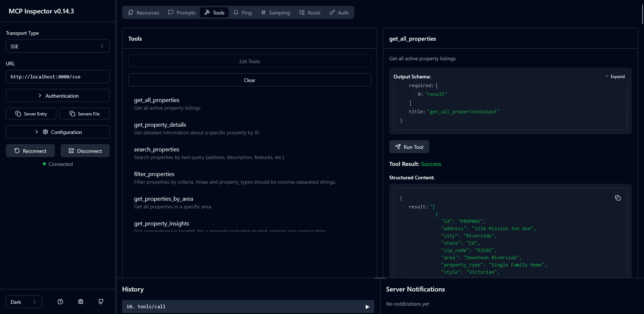Click the chat icon on Prompts tab
Screen dimensions: 644x314
tap(171, 12)
